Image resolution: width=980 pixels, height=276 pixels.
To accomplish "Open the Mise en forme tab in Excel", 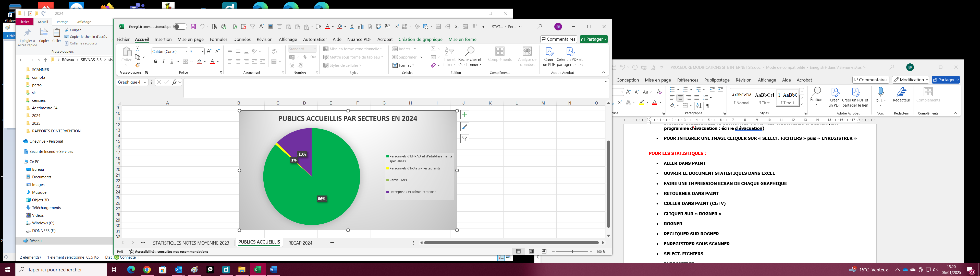I will (462, 39).
